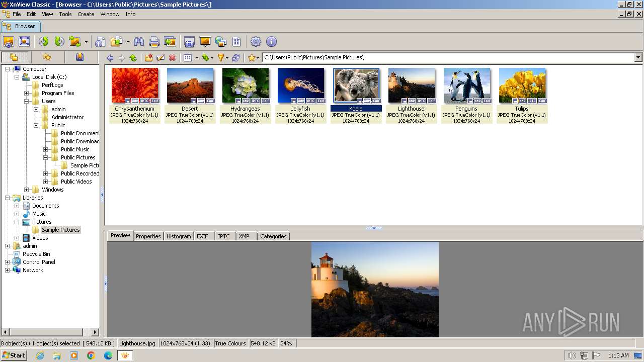644x362 pixels.
Task: Click the folder tree right scroll arrow
Action: point(95,332)
